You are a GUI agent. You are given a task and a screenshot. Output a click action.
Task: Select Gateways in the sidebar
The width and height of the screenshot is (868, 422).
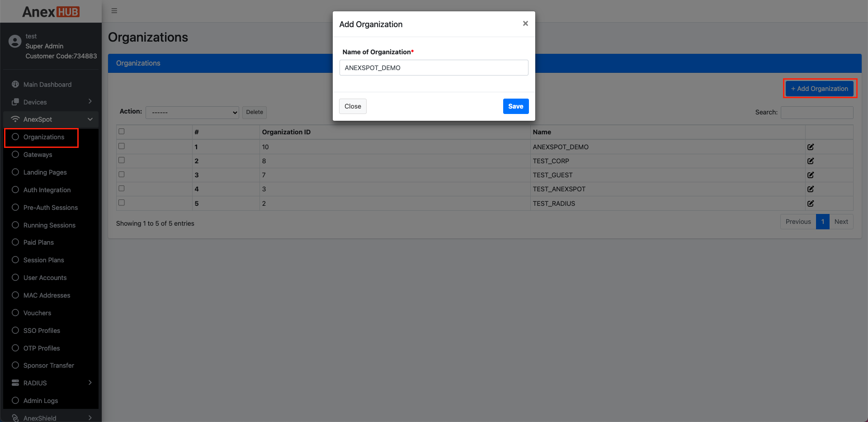point(38,155)
